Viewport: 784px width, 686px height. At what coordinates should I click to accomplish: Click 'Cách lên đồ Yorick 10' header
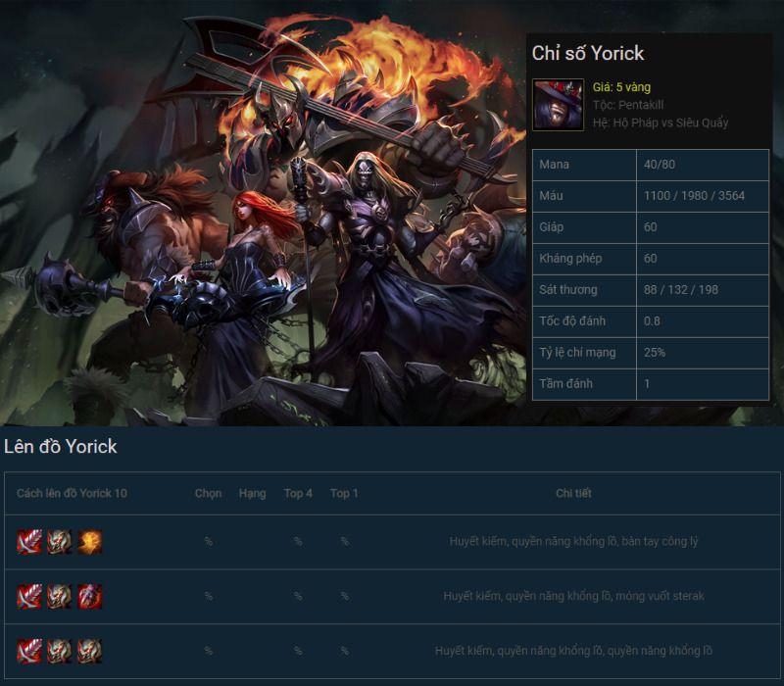pyautogui.click(x=72, y=494)
